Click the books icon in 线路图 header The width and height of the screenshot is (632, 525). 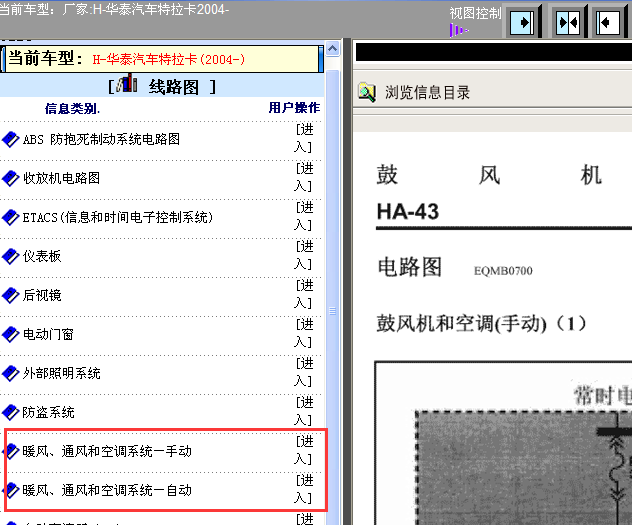128,86
